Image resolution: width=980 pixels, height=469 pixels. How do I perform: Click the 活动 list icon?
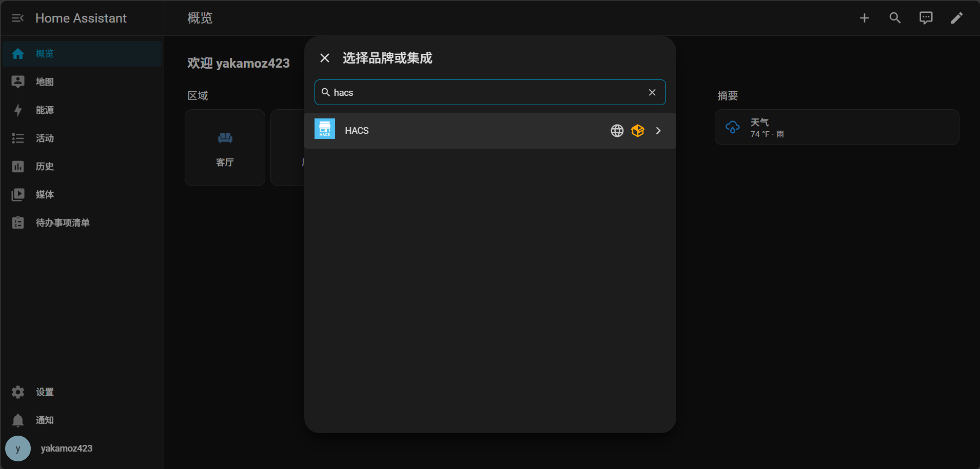pos(18,138)
